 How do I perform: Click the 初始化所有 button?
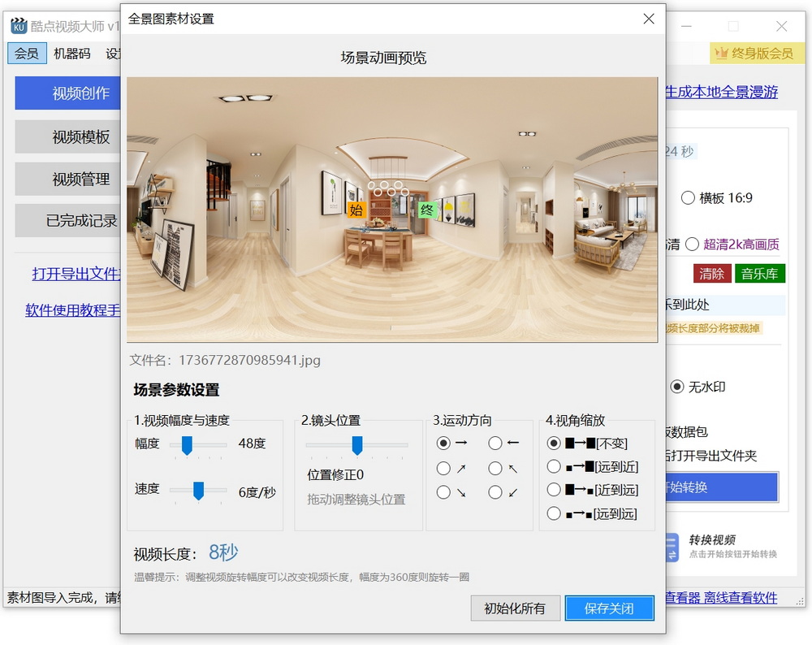[x=516, y=608]
